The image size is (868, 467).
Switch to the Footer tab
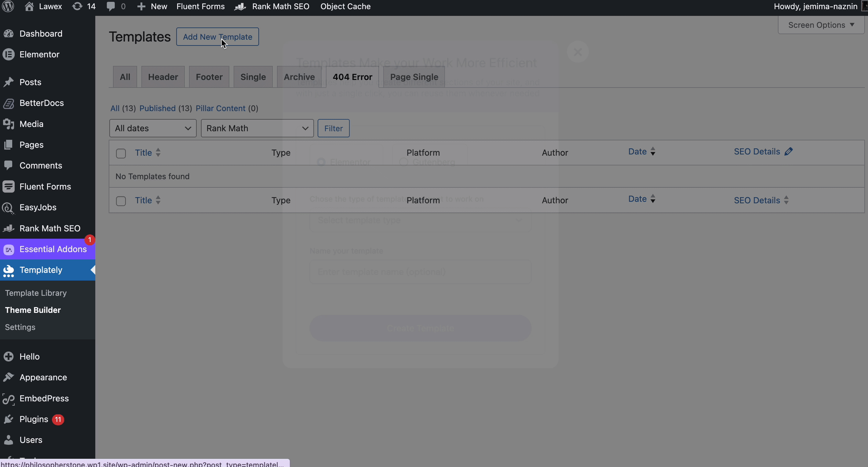[209, 77]
